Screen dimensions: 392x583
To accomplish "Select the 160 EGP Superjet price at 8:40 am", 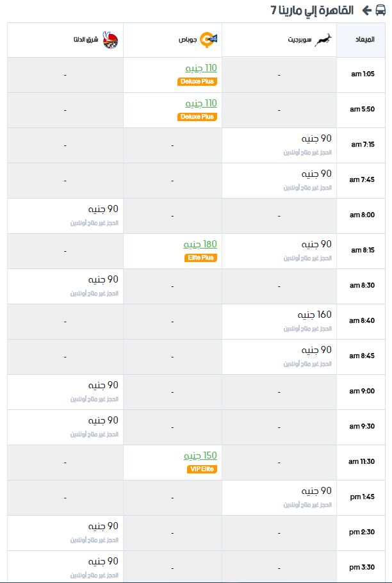I will pos(314,315).
